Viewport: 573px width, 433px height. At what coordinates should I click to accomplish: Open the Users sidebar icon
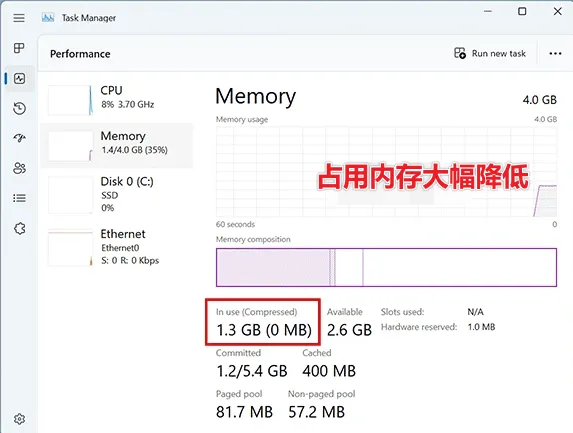coord(19,168)
